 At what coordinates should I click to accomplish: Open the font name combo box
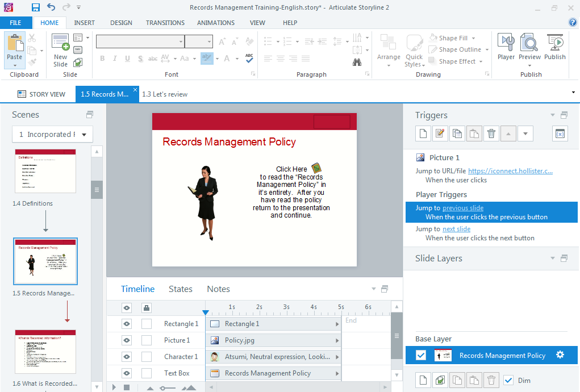pyautogui.click(x=140, y=41)
